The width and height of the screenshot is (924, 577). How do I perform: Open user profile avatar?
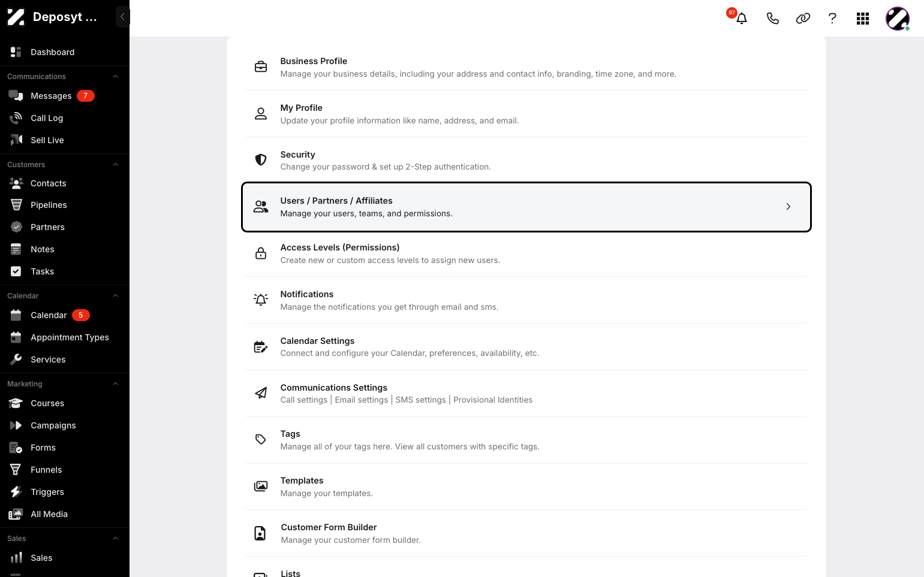(x=898, y=19)
